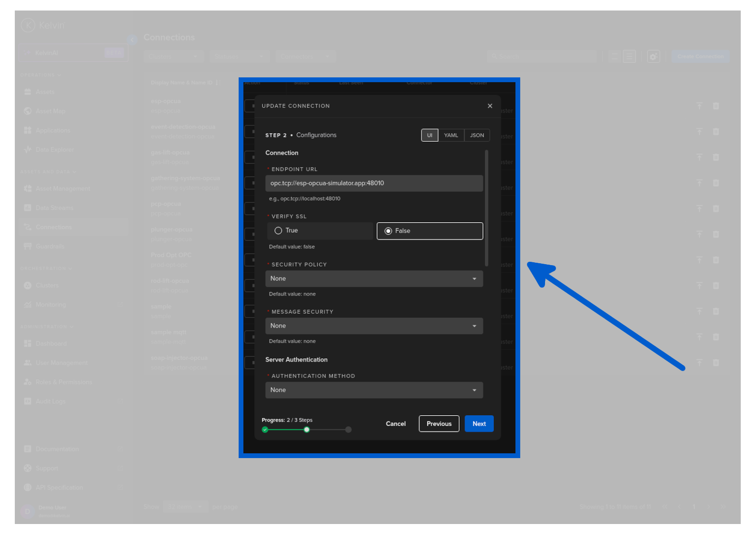This screenshot has width=756, height=535.
Task: Click the Data Explorer sidebar icon
Action: tap(28, 150)
